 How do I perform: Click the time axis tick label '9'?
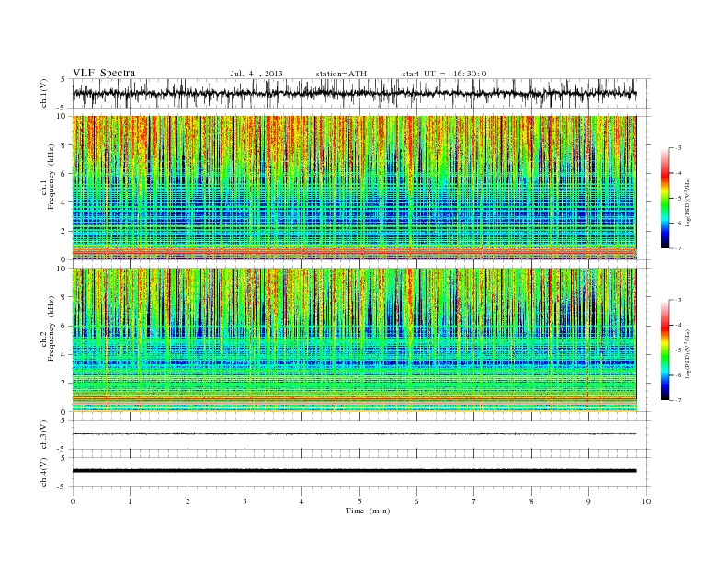click(588, 501)
